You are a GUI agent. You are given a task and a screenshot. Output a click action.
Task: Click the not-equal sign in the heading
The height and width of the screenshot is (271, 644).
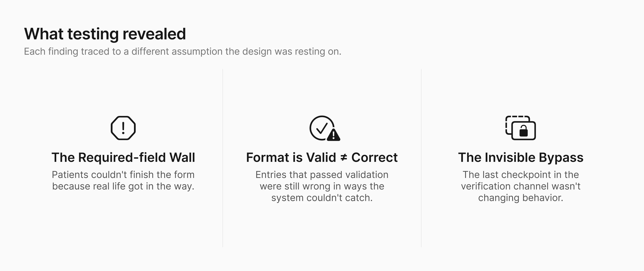point(344,157)
